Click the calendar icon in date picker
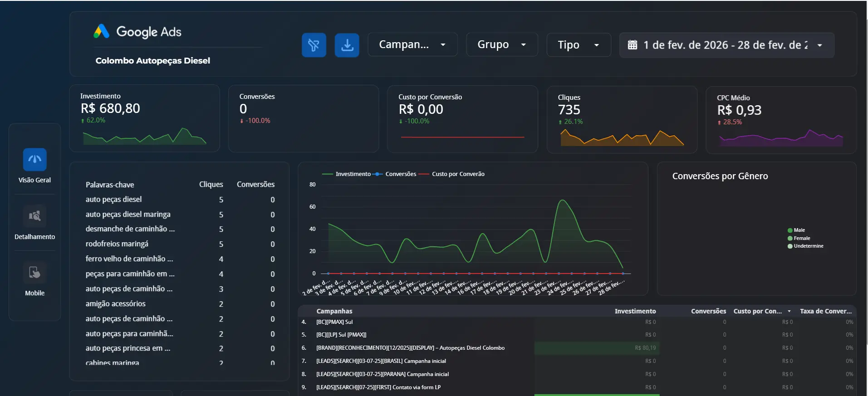Image resolution: width=868 pixels, height=396 pixels. tap(632, 45)
